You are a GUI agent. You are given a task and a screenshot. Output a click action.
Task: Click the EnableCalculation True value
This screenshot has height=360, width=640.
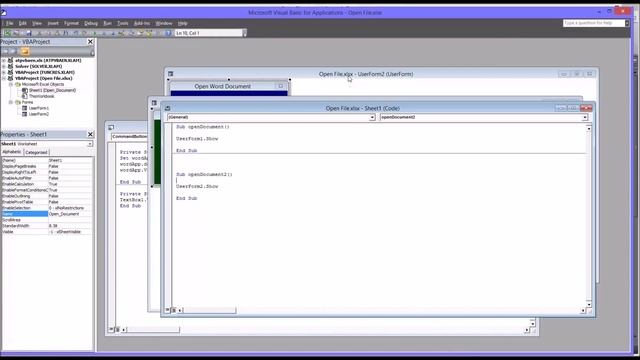pyautogui.click(x=70, y=184)
